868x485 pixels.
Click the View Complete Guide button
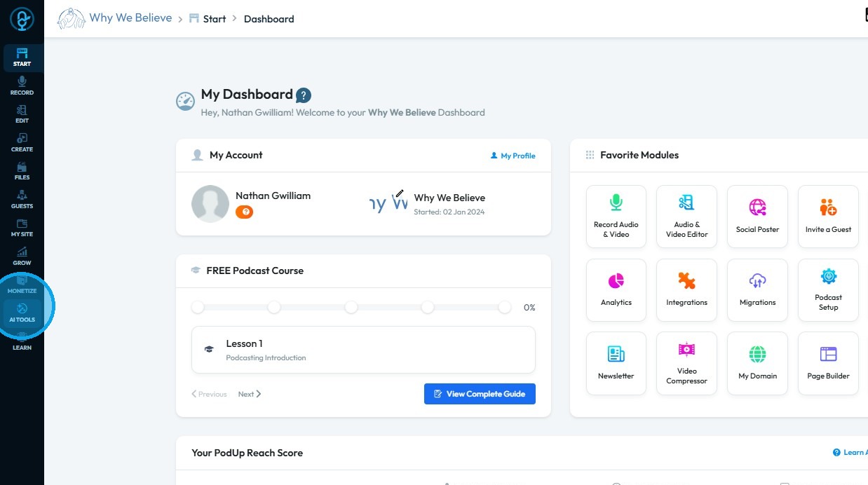click(x=480, y=394)
